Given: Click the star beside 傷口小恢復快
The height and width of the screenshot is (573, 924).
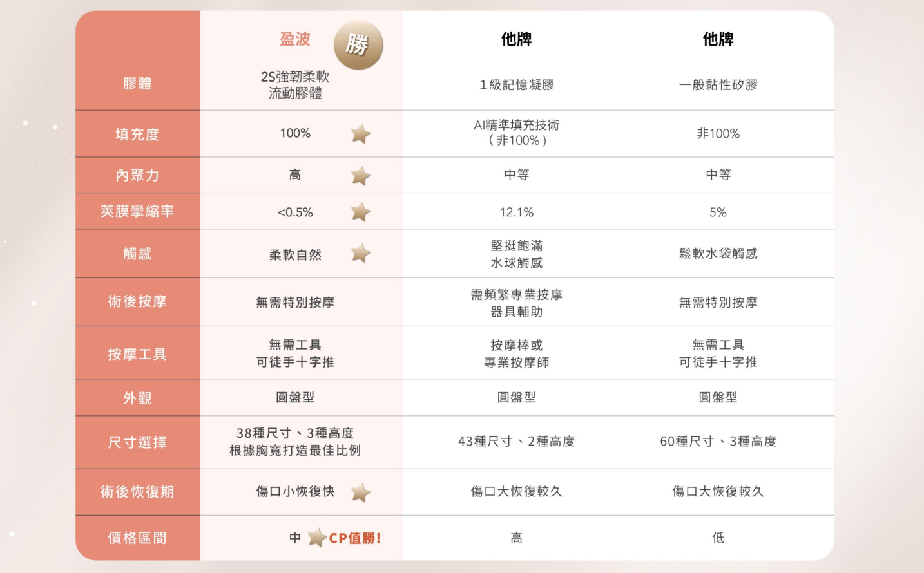Looking at the screenshot, I should (x=361, y=493).
